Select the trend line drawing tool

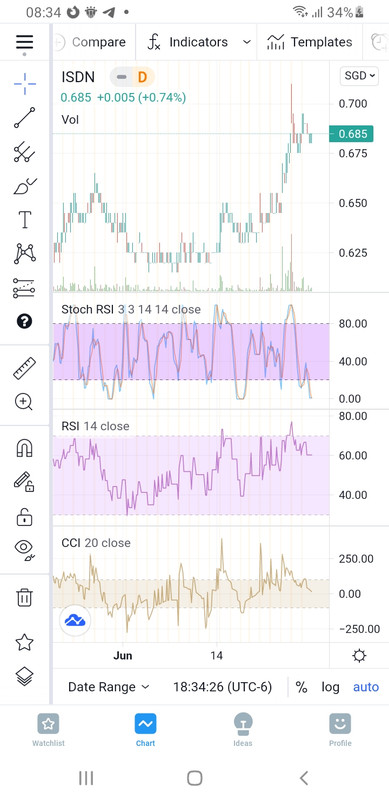coord(25,118)
